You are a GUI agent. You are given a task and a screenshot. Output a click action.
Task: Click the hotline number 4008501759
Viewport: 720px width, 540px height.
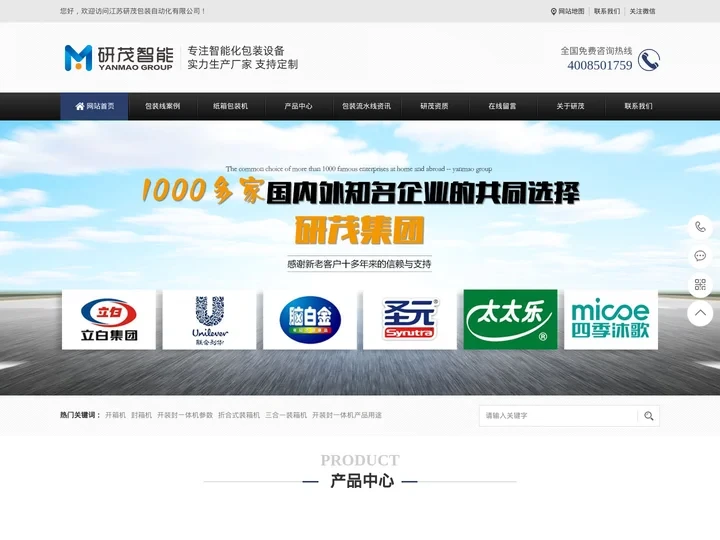600,66
